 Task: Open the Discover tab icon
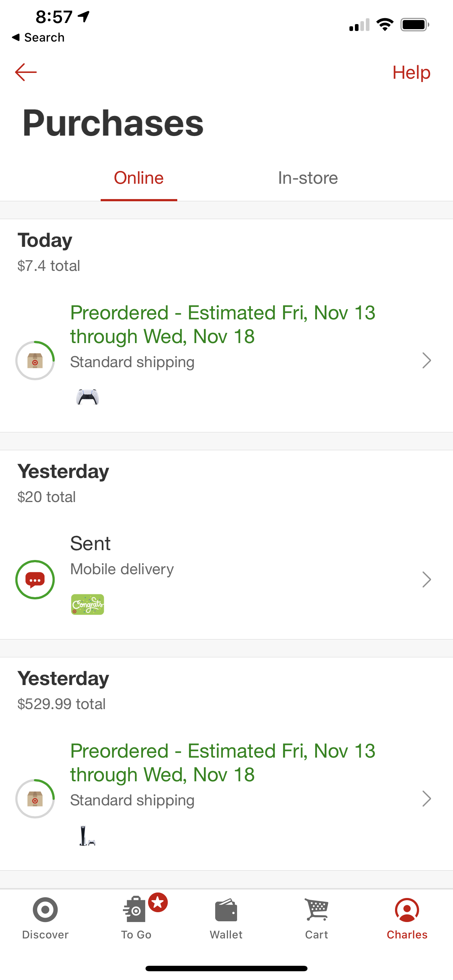point(45,910)
